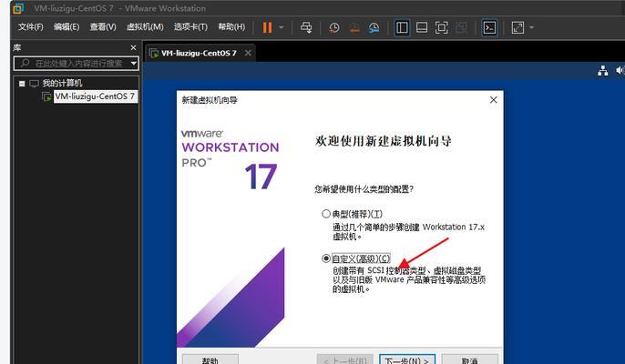Close the 新建虚拟机向导 dialog
The width and height of the screenshot is (625, 364).
point(494,100)
